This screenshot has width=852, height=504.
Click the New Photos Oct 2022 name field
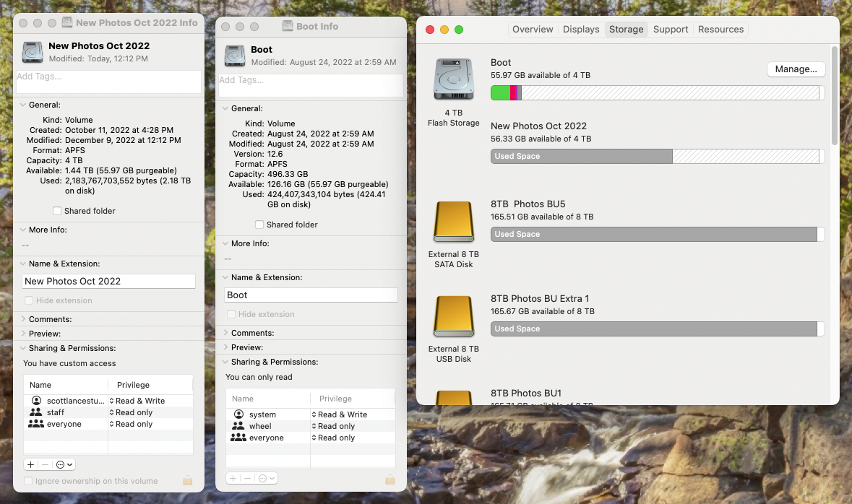(108, 281)
